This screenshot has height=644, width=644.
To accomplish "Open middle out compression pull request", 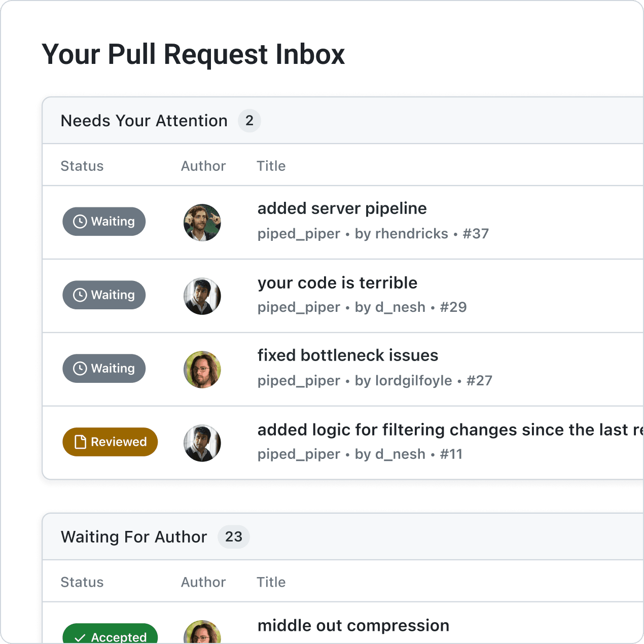I will 353,626.
